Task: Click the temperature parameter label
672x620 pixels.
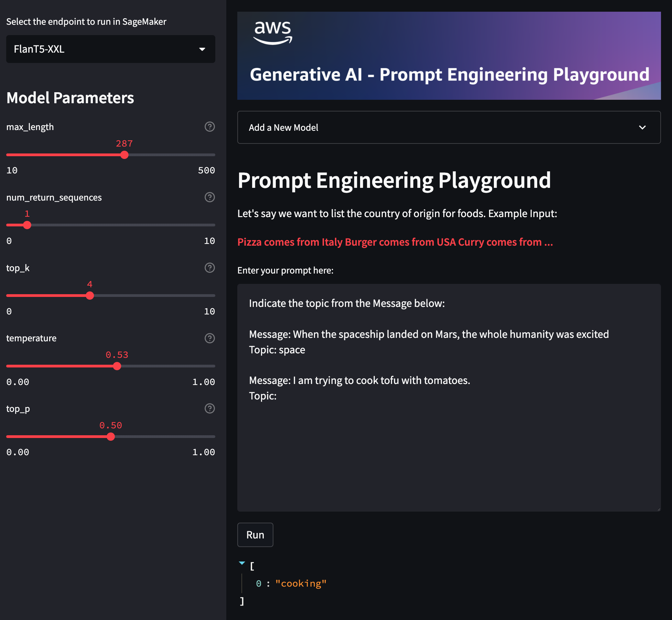Action: click(x=31, y=338)
